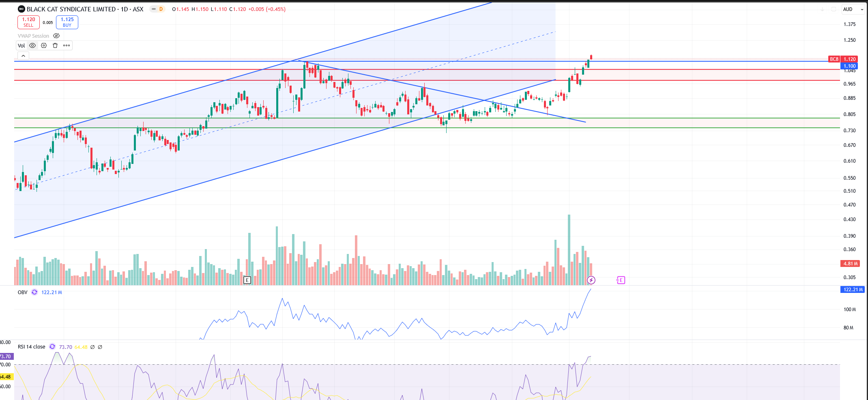Click the delayed data 'D' badge
Viewport: 868px width, 400px height.
pyautogui.click(x=161, y=9)
